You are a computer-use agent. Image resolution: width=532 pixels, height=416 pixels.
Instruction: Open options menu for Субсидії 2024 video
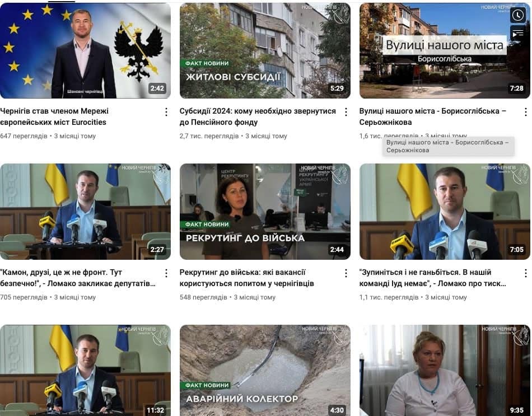(346, 112)
